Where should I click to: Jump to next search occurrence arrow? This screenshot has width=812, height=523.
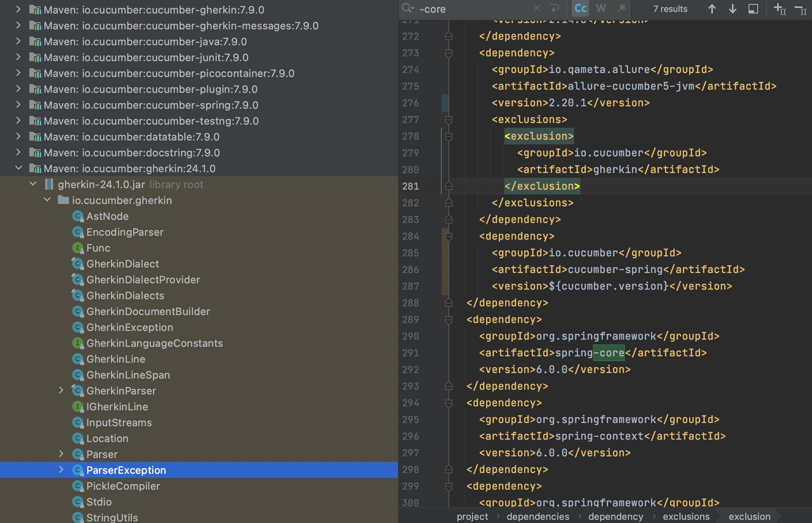[732, 9]
